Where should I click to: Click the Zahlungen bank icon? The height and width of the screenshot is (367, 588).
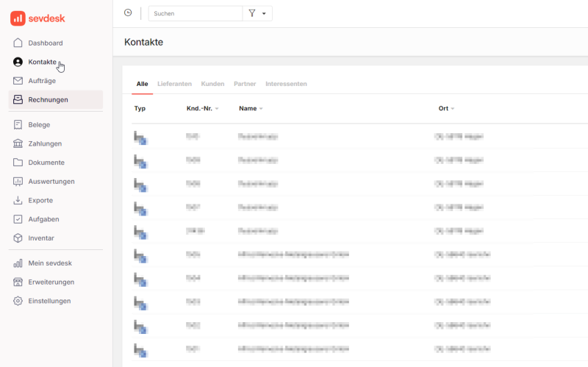[x=18, y=144]
